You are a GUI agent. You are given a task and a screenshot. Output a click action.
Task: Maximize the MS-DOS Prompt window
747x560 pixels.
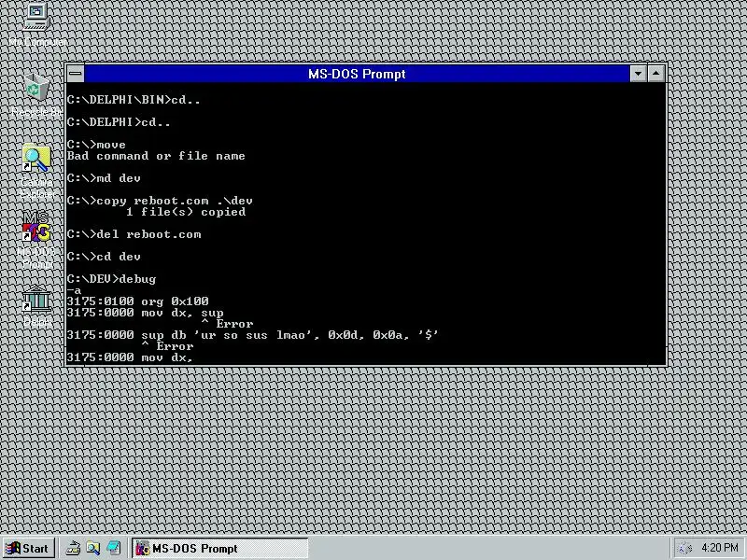(x=656, y=74)
